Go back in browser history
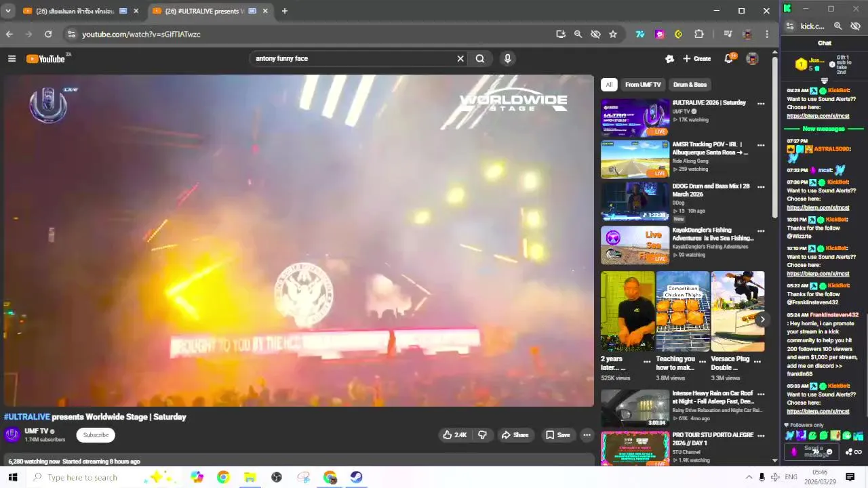The width and height of the screenshot is (868, 488). [x=9, y=34]
